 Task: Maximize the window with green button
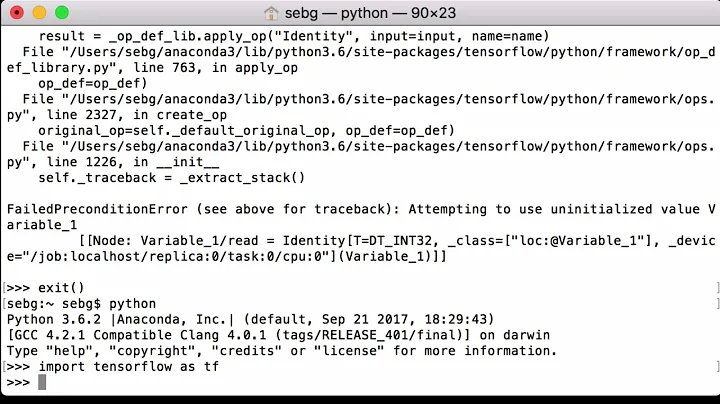[x=60, y=14]
